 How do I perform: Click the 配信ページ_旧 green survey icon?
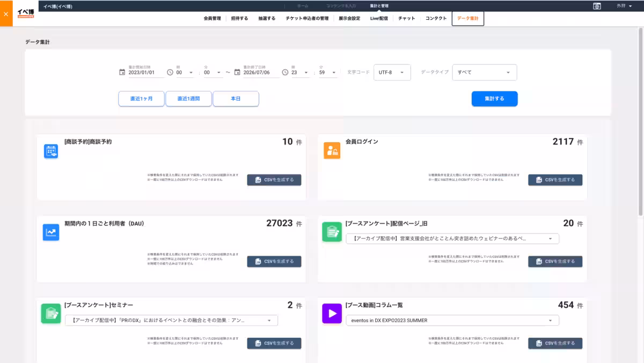click(x=332, y=232)
